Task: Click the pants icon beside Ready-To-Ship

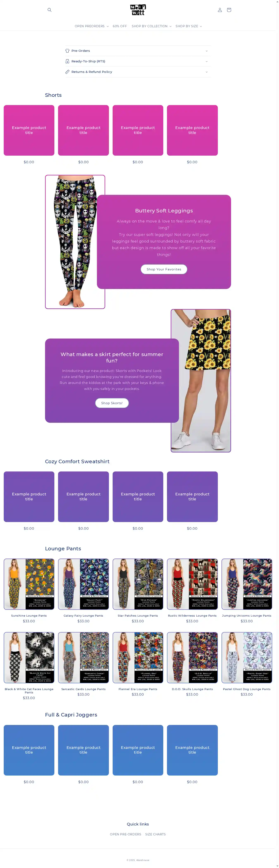Action: tap(67, 61)
